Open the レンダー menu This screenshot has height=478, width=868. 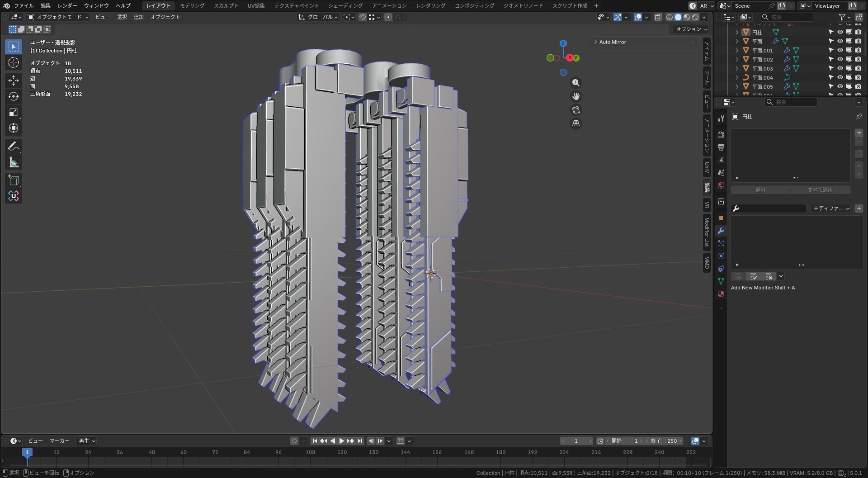click(67, 5)
